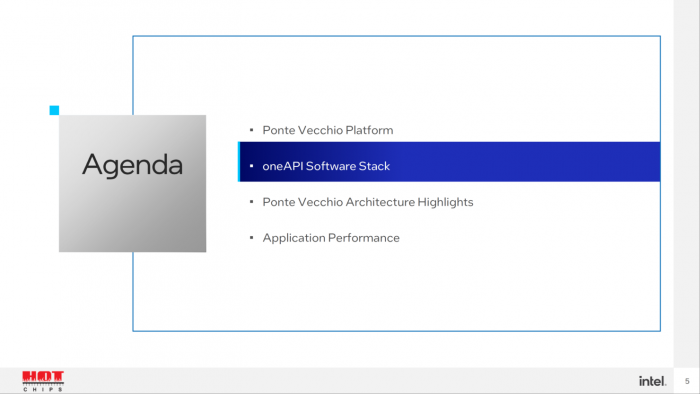Click cyan accent edge of highlighted bar
Viewport: 700px width, 394px height.
(239, 162)
